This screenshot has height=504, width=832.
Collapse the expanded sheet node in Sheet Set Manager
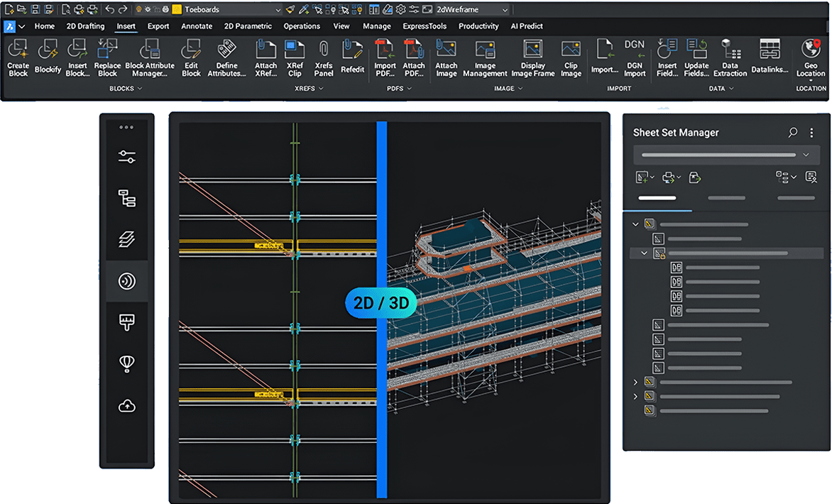coord(645,253)
